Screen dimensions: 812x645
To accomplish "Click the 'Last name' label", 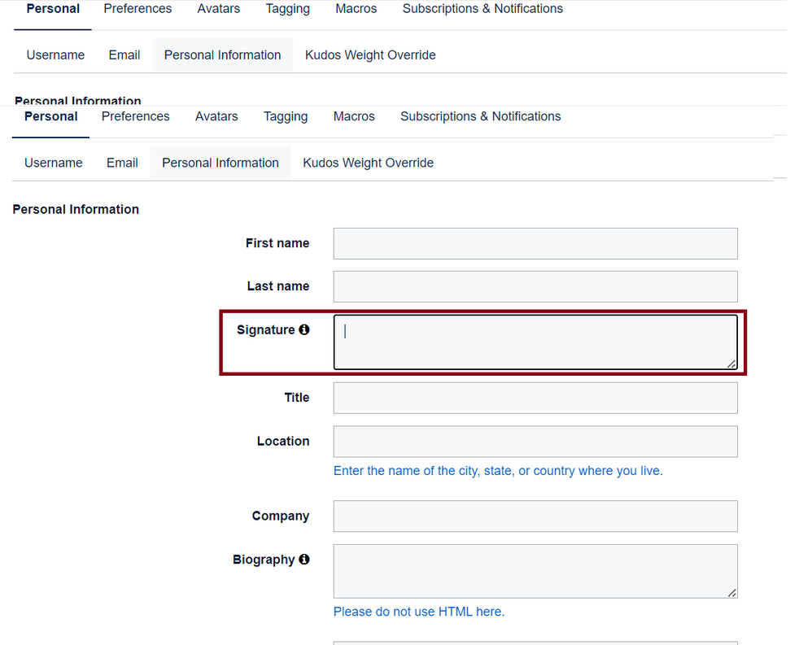I will [x=277, y=285].
